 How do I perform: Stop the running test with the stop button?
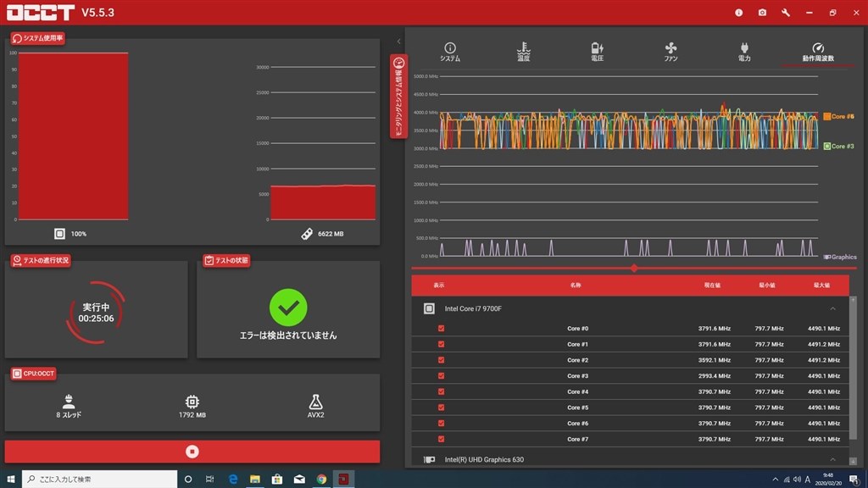point(192,452)
